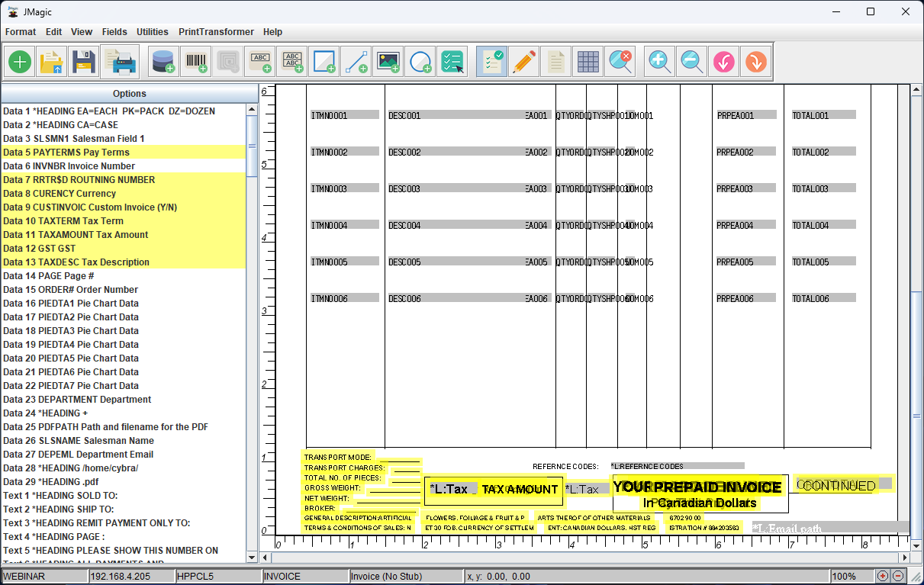The image size is (924, 585).
Task: Click the magnifier with red X icon
Action: tap(620, 62)
